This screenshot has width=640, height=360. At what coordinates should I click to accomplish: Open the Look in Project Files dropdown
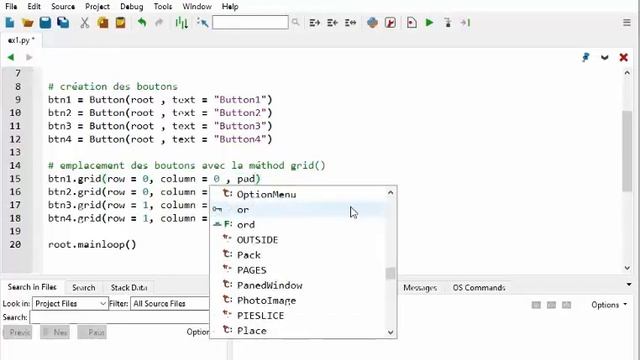[x=70, y=304]
